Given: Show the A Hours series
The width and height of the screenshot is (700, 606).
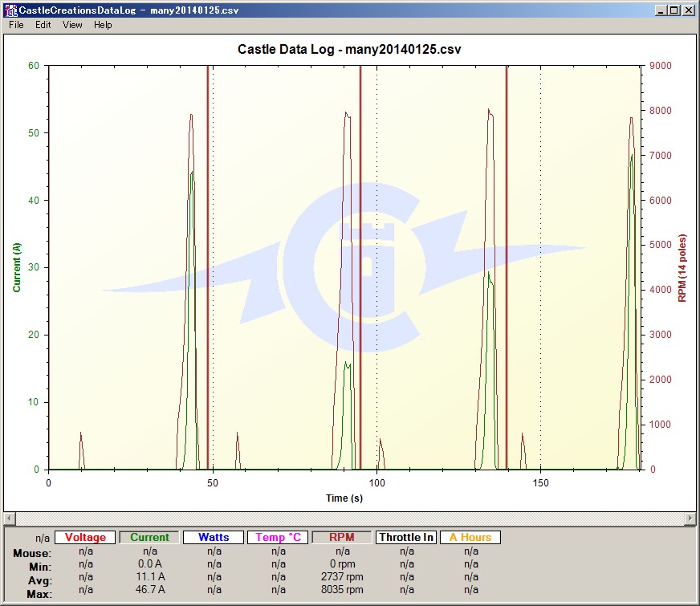Looking at the screenshot, I should 470,538.
